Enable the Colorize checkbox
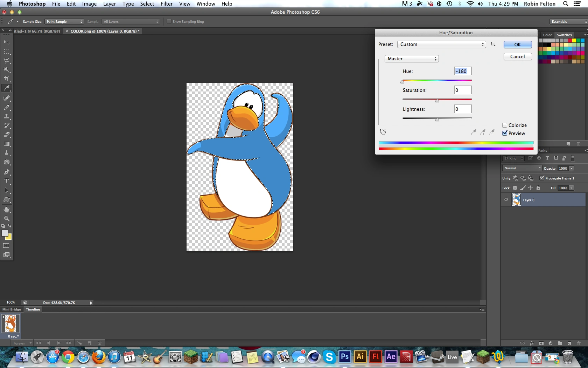The width and height of the screenshot is (588, 368). pos(505,125)
